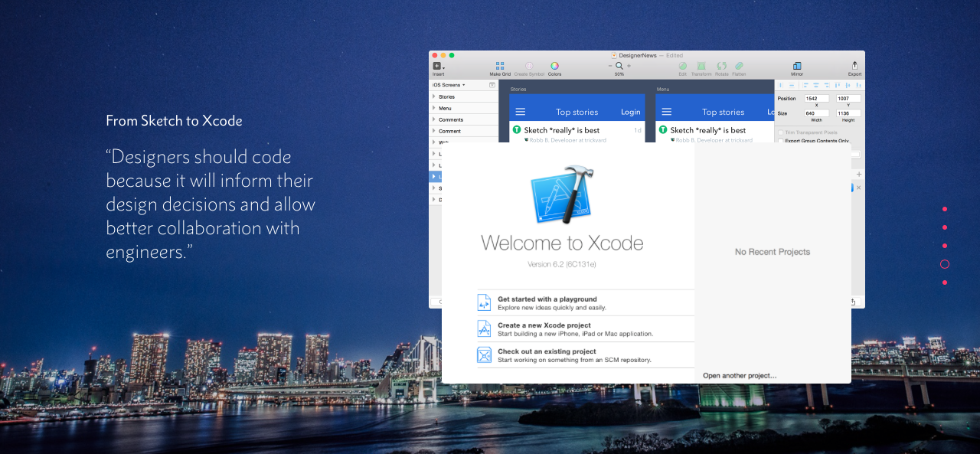The height and width of the screenshot is (454, 980).
Task: Toggle Export Group Contents Only checkbox
Action: (x=781, y=141)
